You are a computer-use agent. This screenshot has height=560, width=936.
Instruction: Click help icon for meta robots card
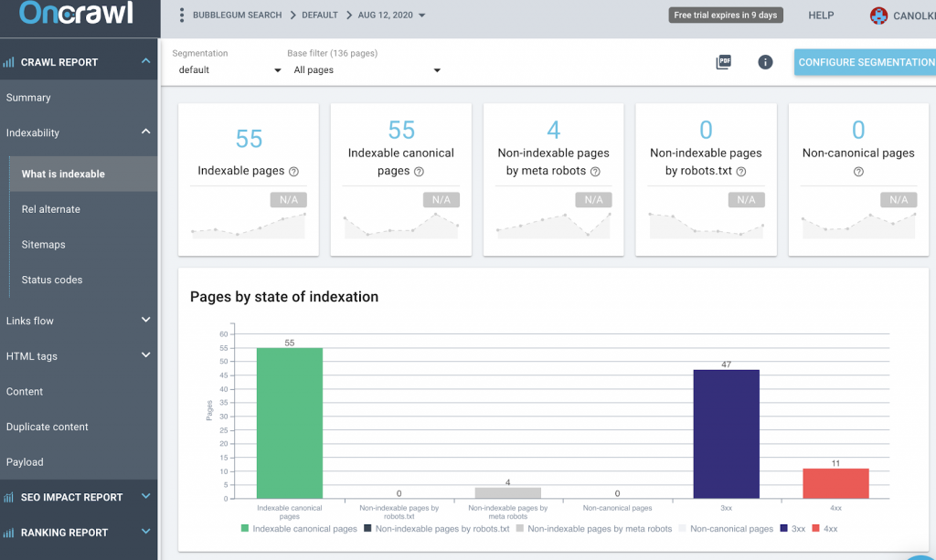[595, 172]
